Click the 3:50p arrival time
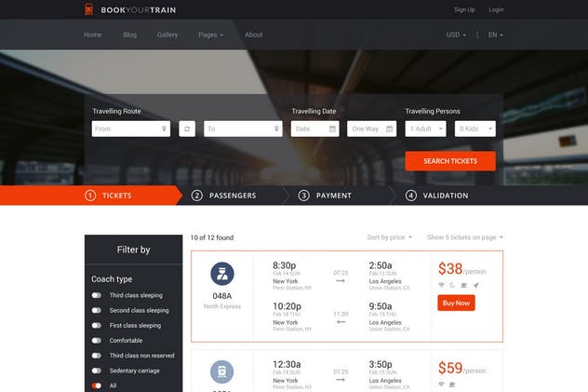Viewport: 588px width, 392px height. [381, 365]
